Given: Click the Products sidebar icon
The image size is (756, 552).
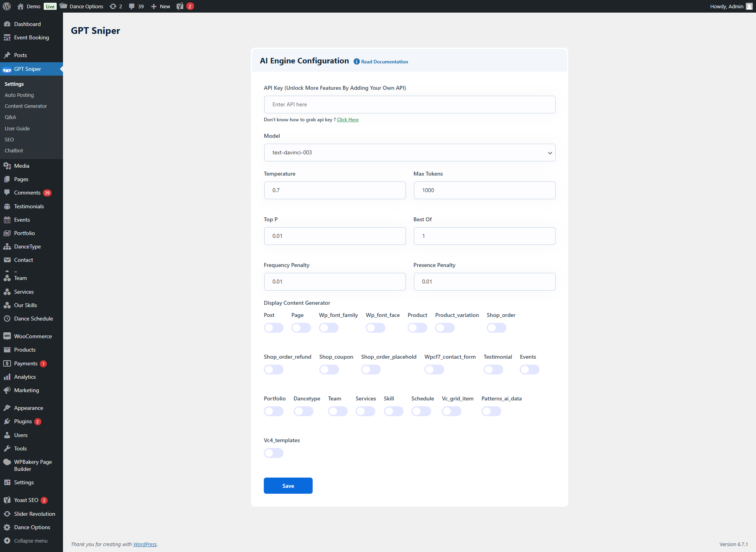Looking at the screenshot, I should coord(7,350).
